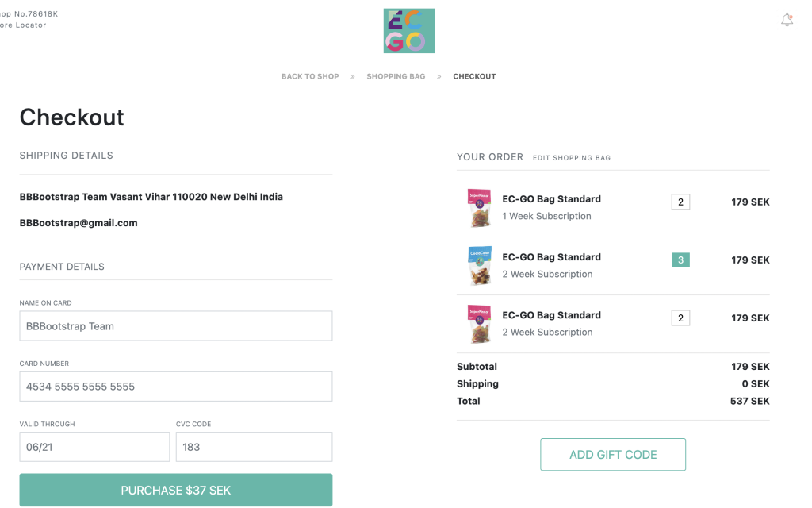Image resolution: width=812 pixels, height=508 pixels.
Task: Select the green quantity box showing 3
Action: (x=680, y=260)
